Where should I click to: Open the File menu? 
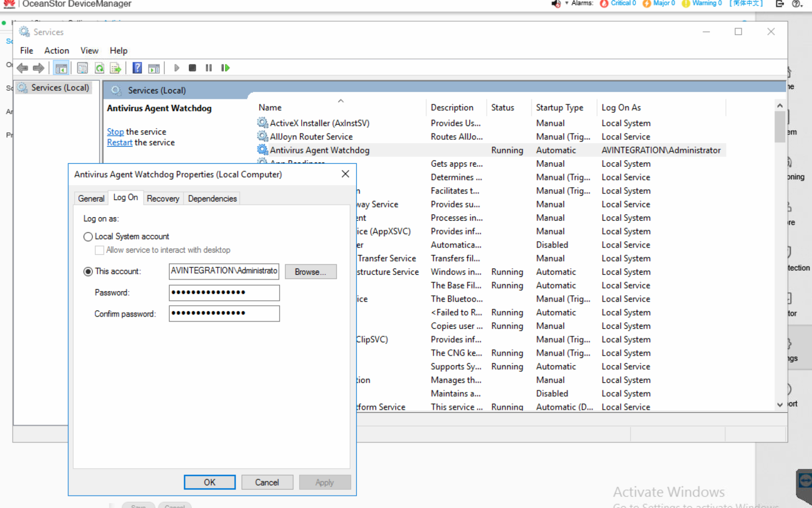coord(26,50)
